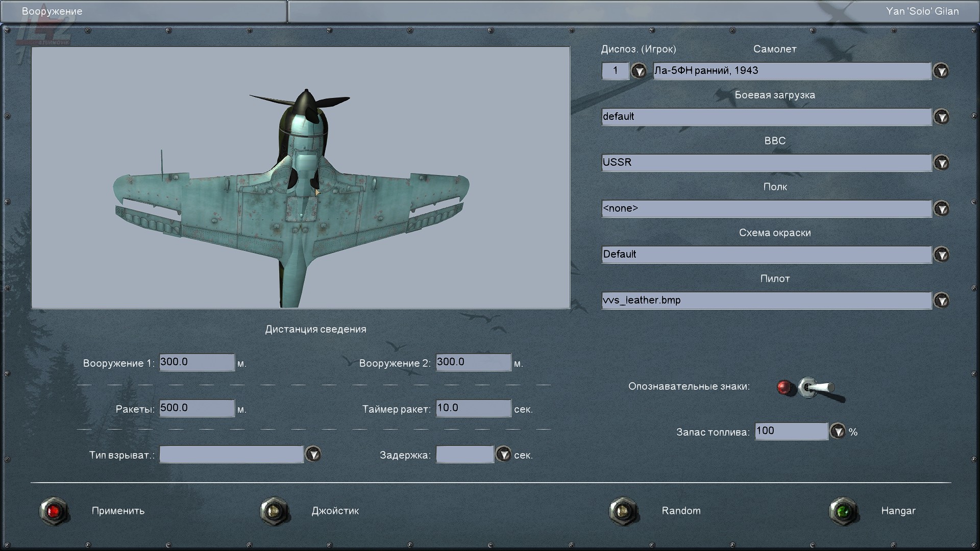The image size is (980, 551).
Task: Open the ВВС air force dropdown
Action: (x=941, y=163)
